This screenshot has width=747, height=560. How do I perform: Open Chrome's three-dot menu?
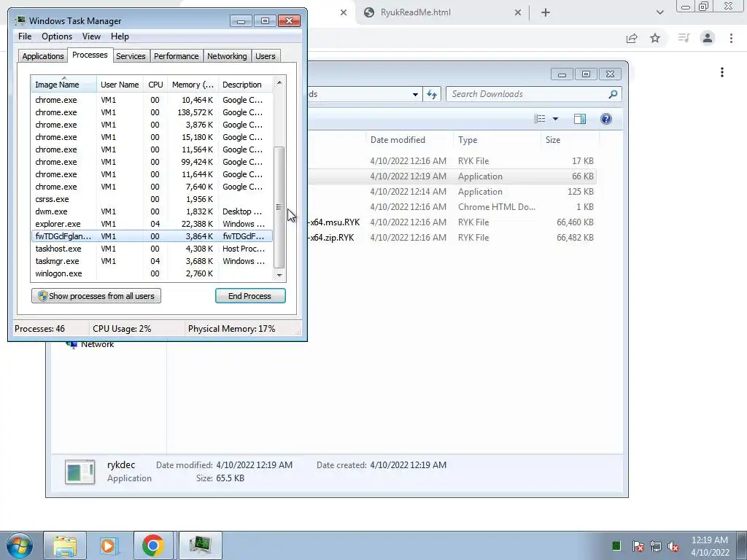coord(731,38)
